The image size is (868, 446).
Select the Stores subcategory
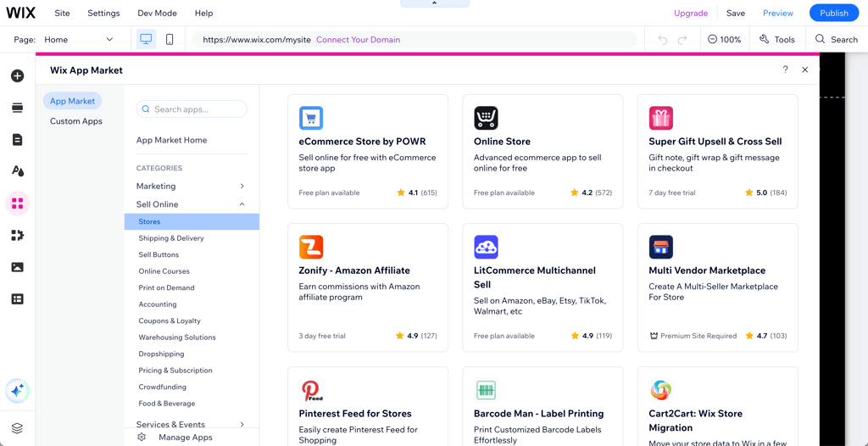point(192,221)
